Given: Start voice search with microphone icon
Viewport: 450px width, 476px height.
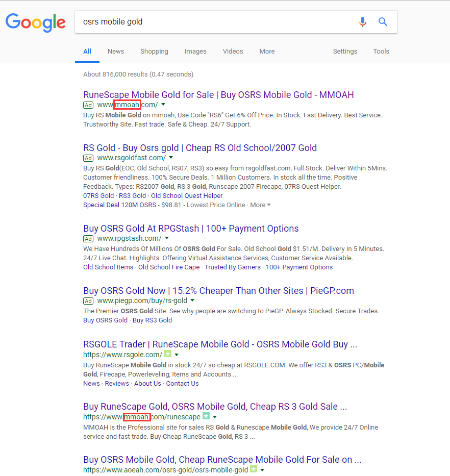Looking at the screenshot, I should coord(363,22).
